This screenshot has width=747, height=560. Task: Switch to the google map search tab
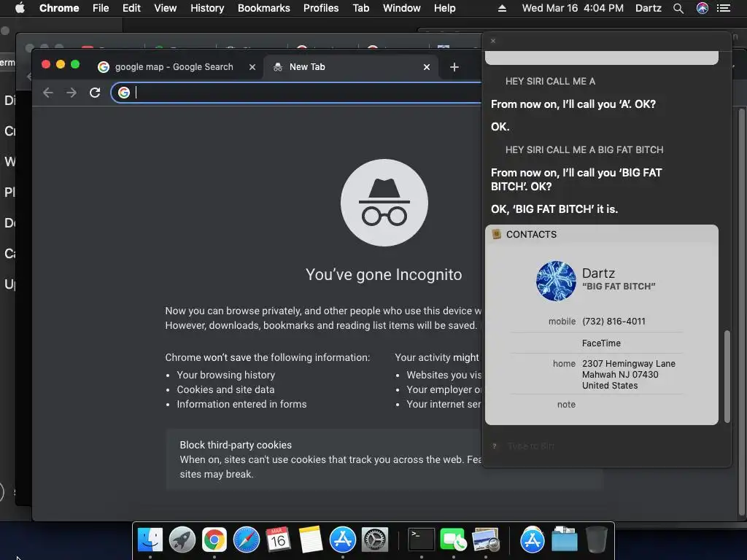point(174,66)
